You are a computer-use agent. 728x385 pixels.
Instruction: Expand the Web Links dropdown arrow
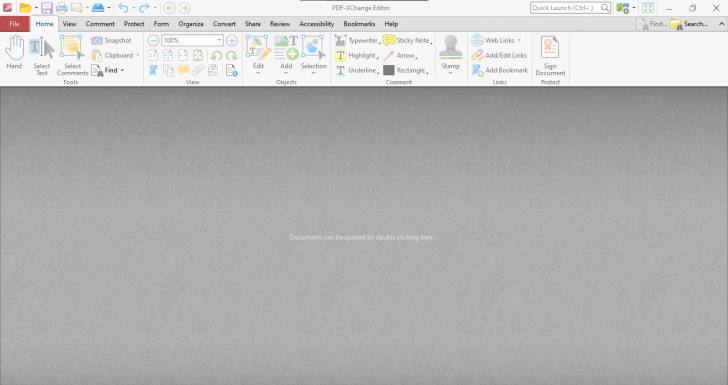(x=519, y=40)
